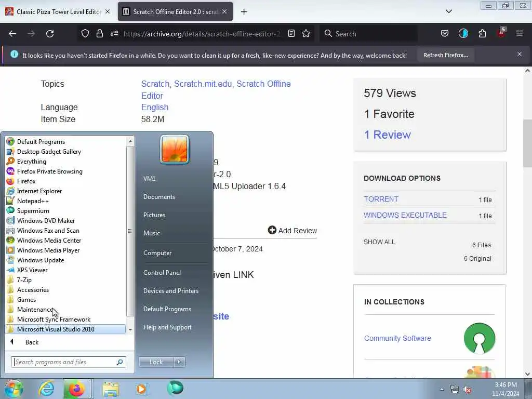
Task: Switch to the Classic Pizza Tower Level Editor tab
Action: [x=58, y=11]
